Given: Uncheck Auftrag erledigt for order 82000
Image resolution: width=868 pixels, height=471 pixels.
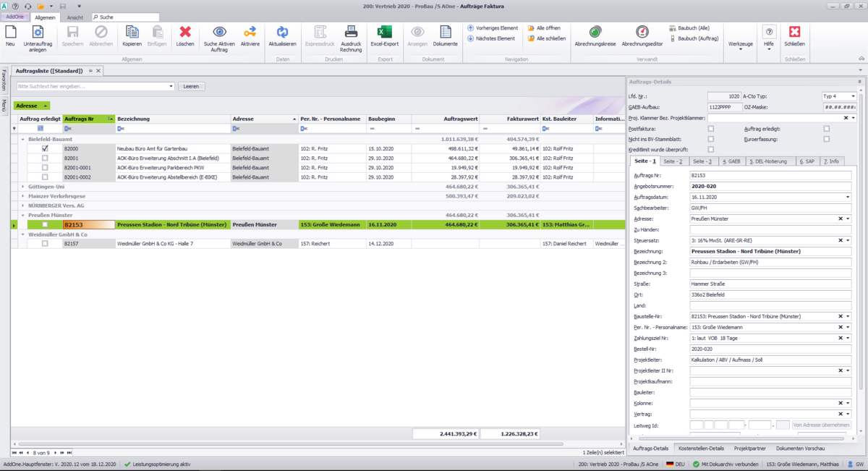Looking at the screenshot, I should tap(45, 148).
